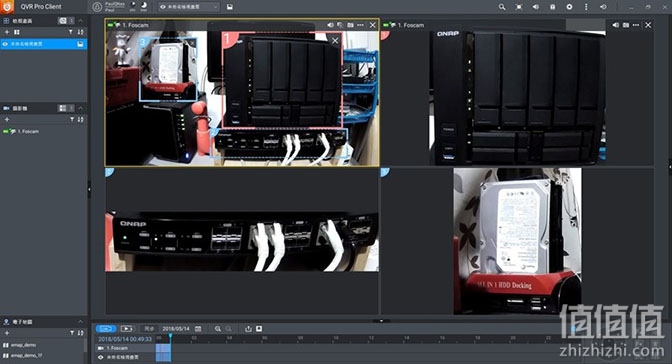Click the search magnifier in top toolbar
This screenshot has width=672, height=364.
pyautogui.click(x=502, y=7)
